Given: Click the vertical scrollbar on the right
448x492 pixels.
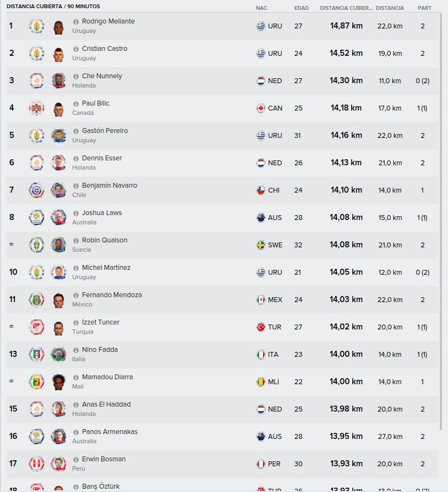Looking at the screenshot, I should point(440,221).
